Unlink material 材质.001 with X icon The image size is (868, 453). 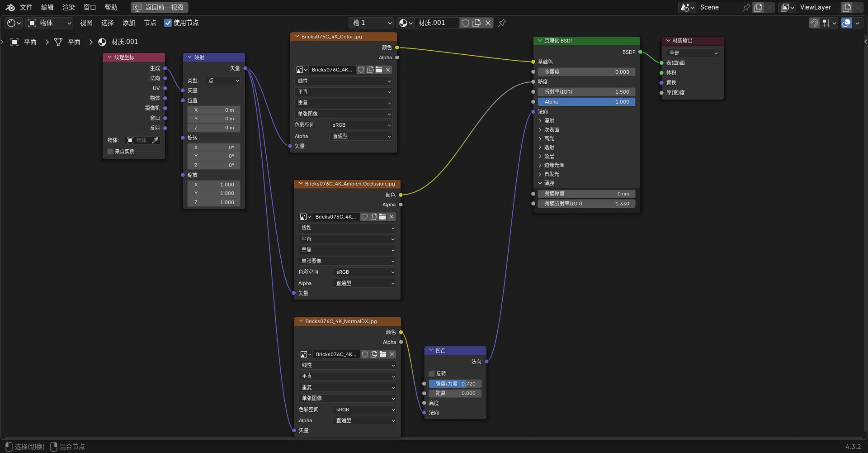point(488,23)
